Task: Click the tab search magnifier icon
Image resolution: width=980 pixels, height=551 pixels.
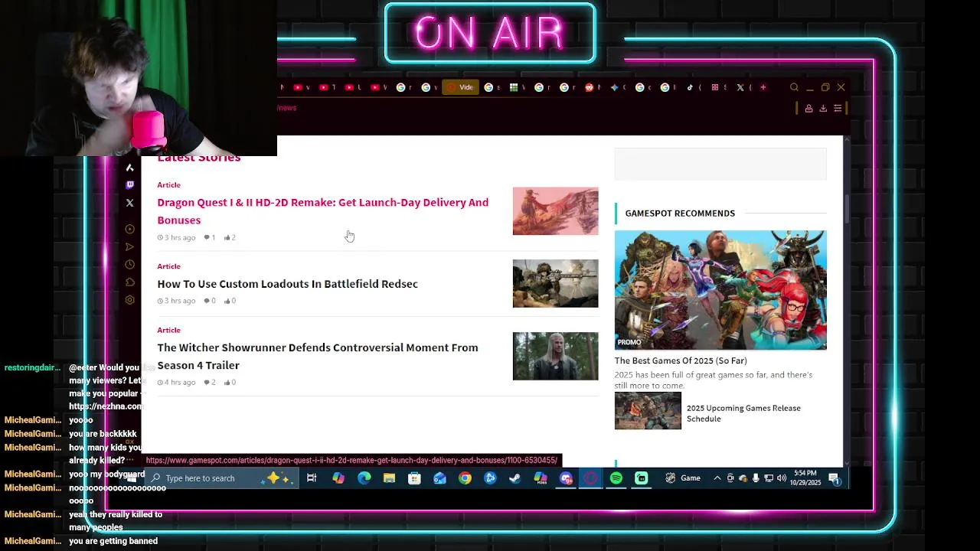Action: 794,87
